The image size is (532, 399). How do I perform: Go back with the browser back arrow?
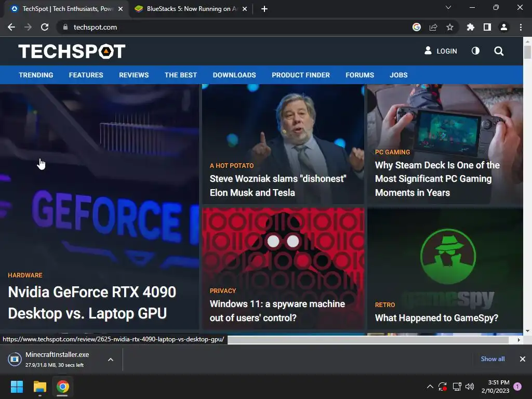pos(11,27)
